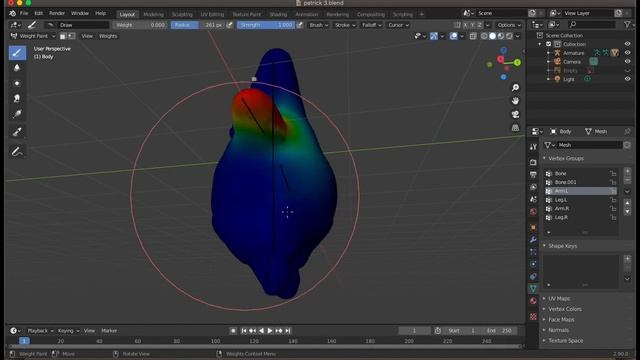Open Texture properties checker tab
The width and height of the screenshot is (640, 360).
(x=533, y=317)
